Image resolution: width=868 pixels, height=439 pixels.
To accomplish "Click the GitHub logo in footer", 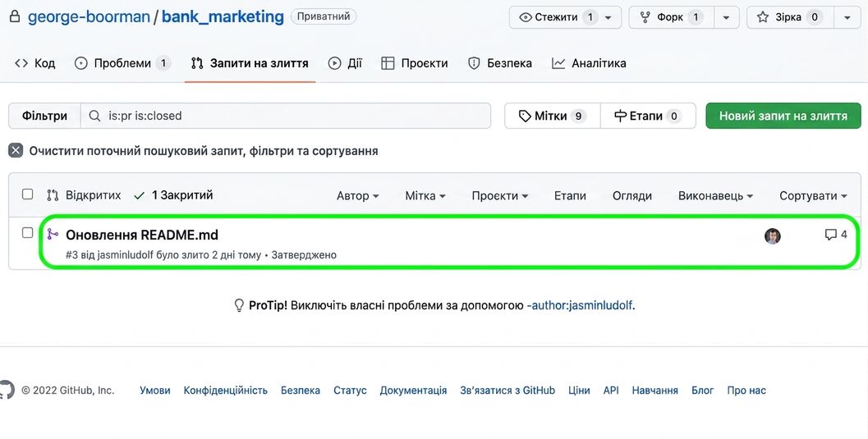I will click(x=6, y=390).
